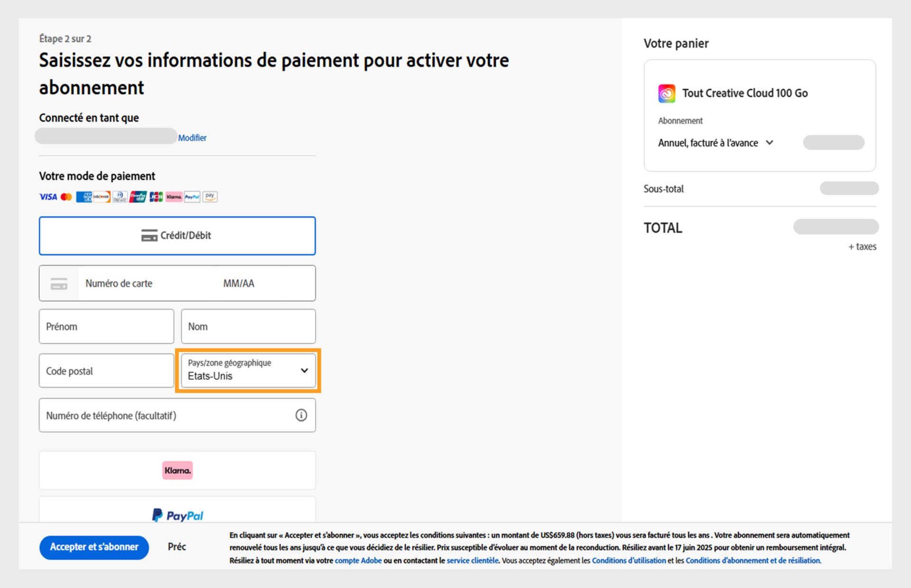The height and width of the screenshot is (588, 911).
Task: Focus the Nom field
Action: point(248,326)
